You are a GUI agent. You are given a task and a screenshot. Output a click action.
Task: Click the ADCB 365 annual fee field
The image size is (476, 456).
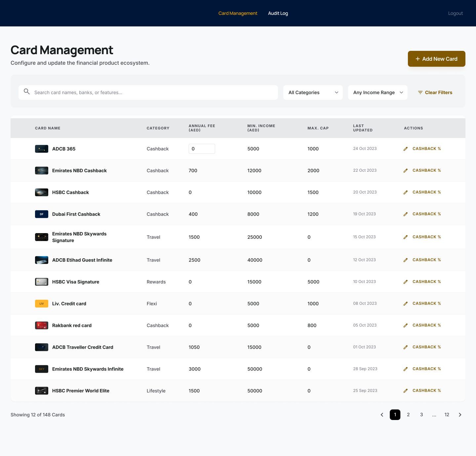[x=202, y=149]
